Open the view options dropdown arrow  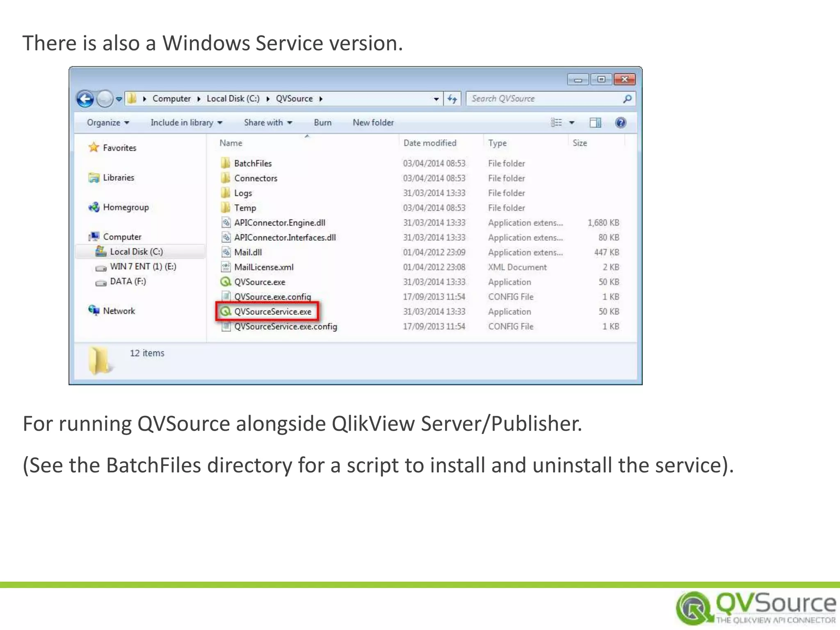572,123
